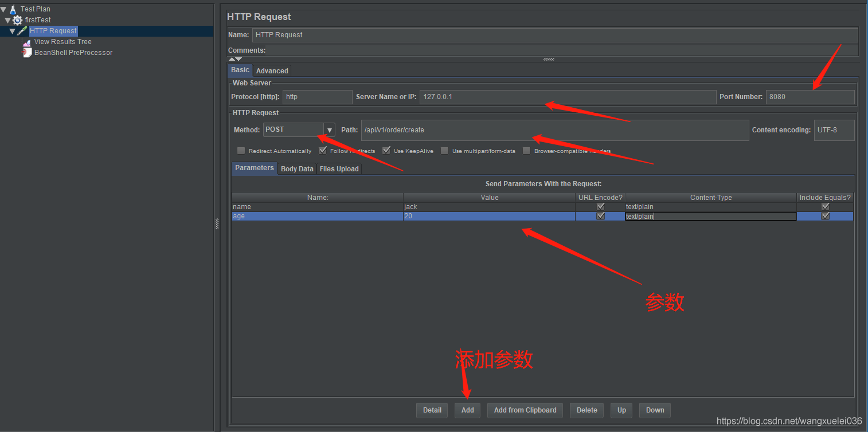Click the firstTest thread group gear icon

(18, 20)
